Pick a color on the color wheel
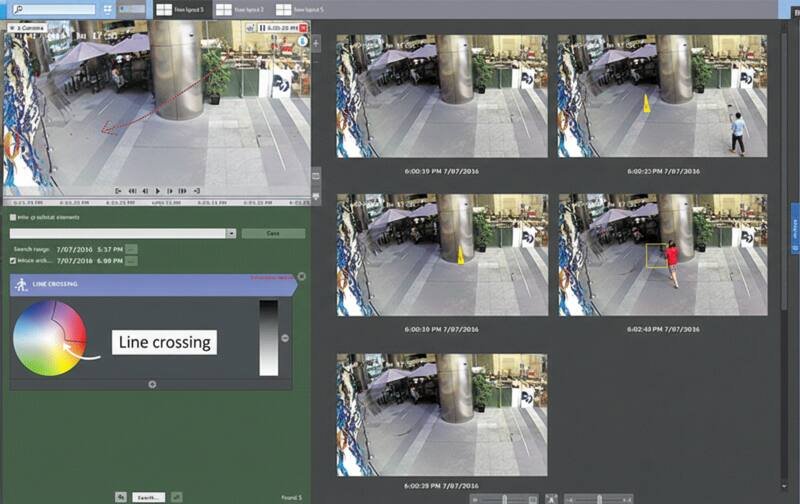The width and height of the screenshot is (800, 504). pos(49,338)
